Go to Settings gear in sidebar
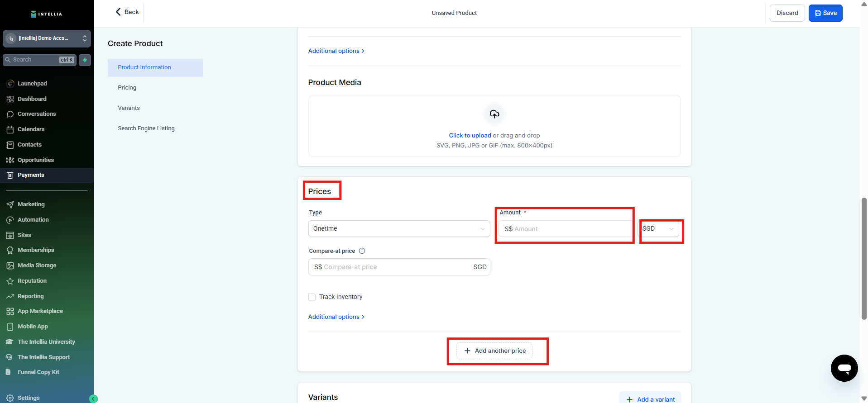The image size is (868, 403). coord(10,398)
